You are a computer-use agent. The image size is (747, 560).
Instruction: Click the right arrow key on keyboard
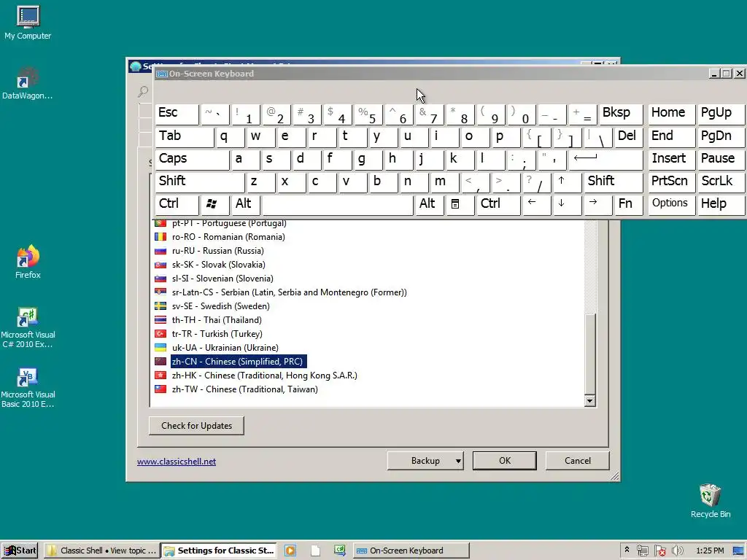click(x=597, y=204)
